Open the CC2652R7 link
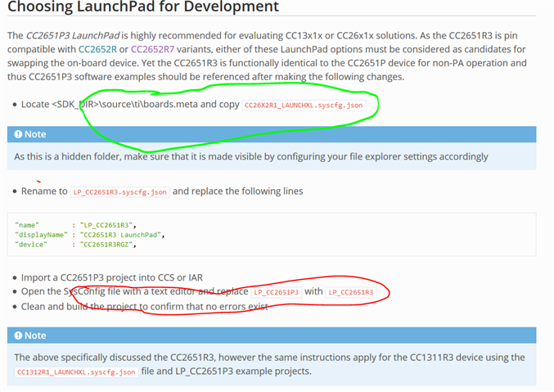The image size is (554, 392). [x=153, y=49]
